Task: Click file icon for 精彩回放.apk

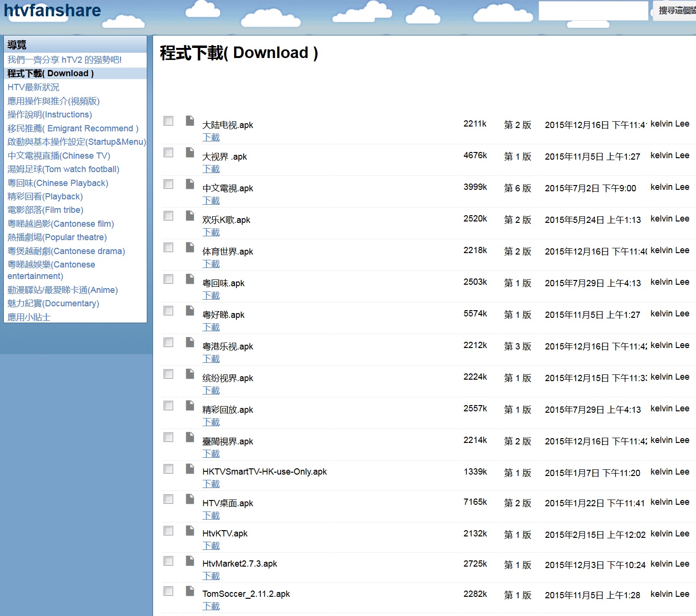Action: click(x=190, y=406)
